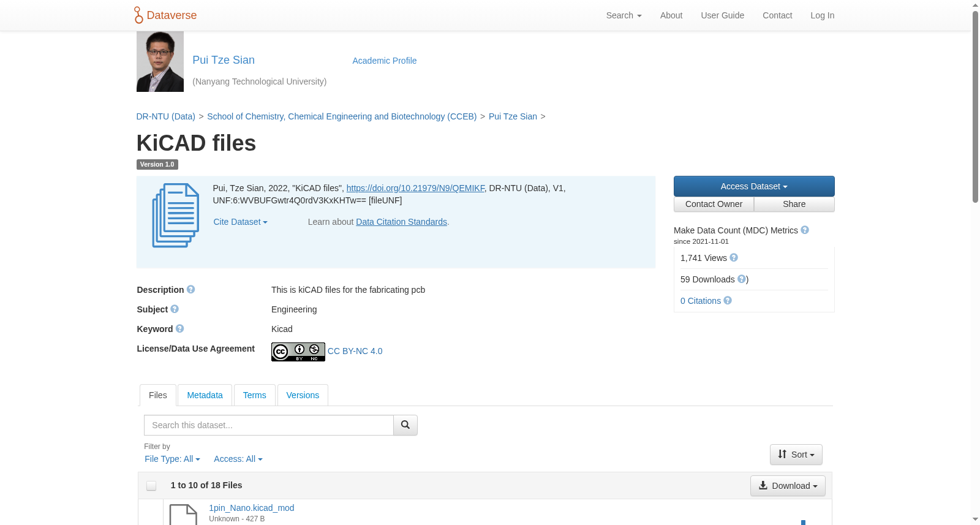
Task: Go to DR-NTU (Data) breadcrumb
Action: coord(166,116)
